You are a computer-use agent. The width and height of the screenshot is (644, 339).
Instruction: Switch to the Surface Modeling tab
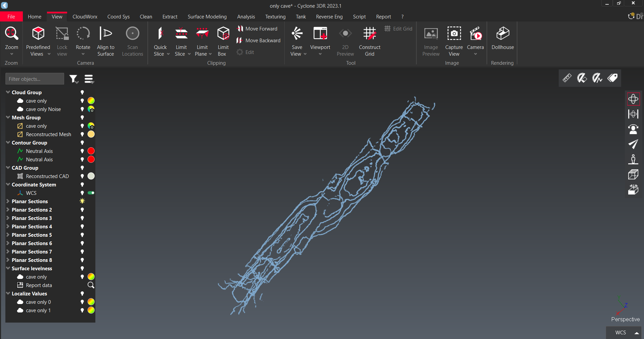point(207,17)
